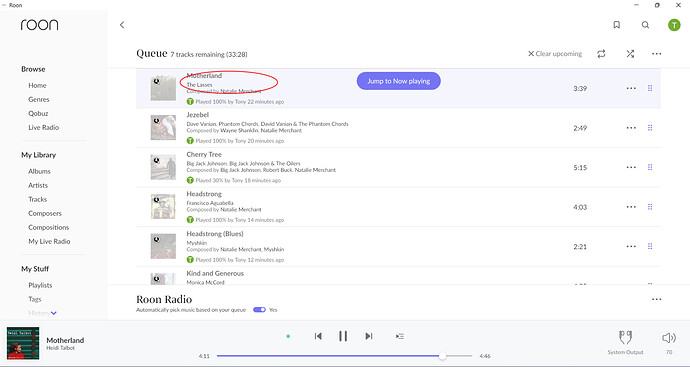Click drag handle on Headstrong (Blues) row
The width and height of the screenshot is (690, 367).
coord(650,246)
